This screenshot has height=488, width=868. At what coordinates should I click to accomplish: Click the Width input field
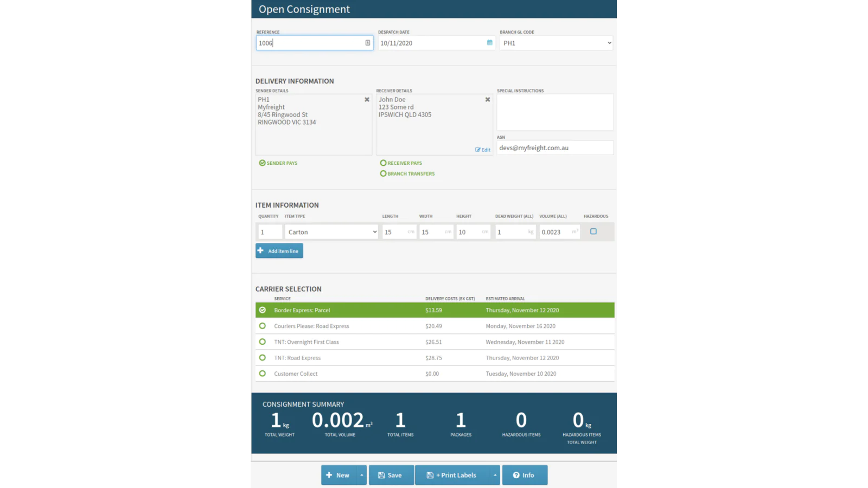click(x=436, y=232)
